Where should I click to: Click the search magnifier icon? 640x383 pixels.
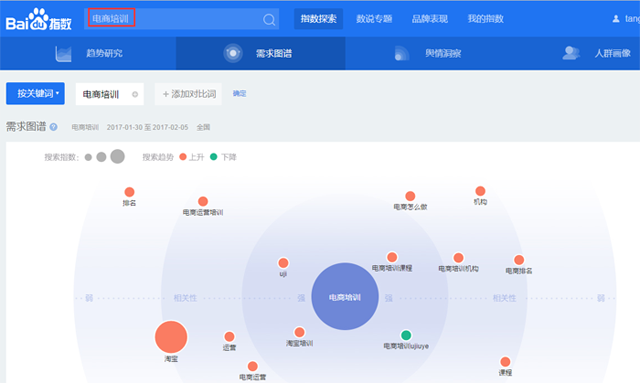[269, 19]
